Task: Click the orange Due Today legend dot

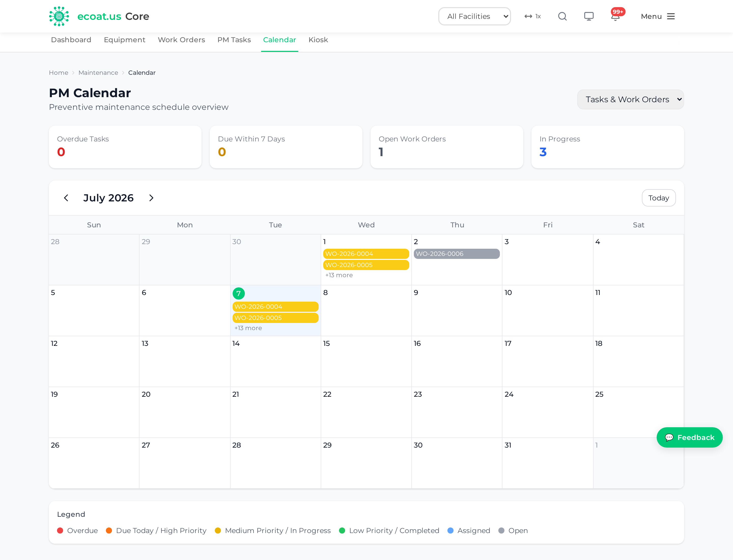Action: pyautogui.click(x=109, y=531)
